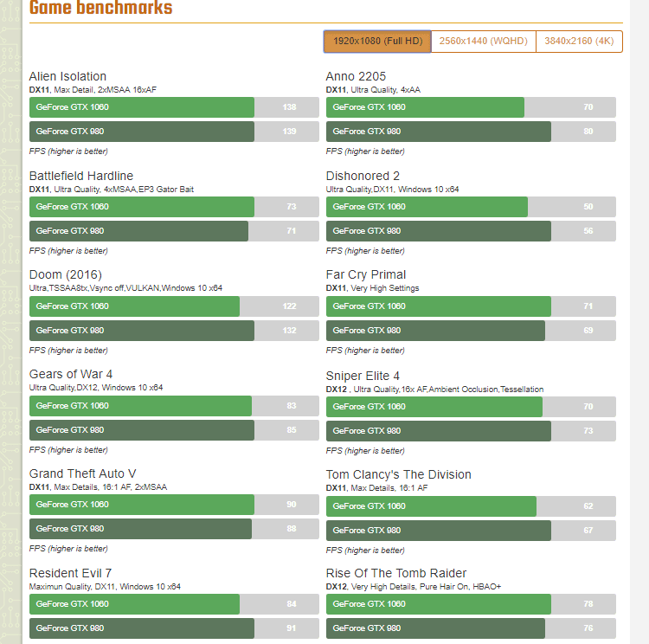Switch to the 3840x2160 (4K) tab
649x644 pixels.
(579, 42)
